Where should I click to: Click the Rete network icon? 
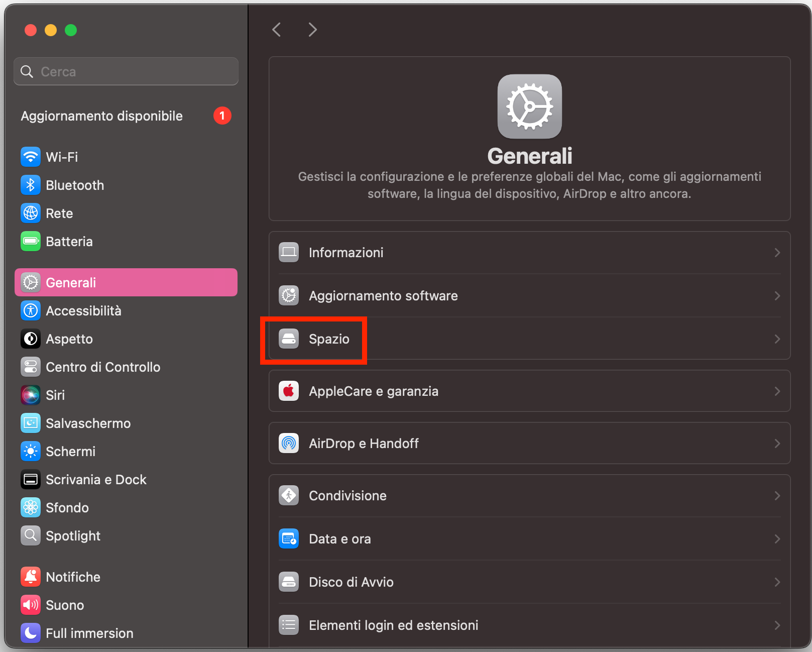[30, 213]
